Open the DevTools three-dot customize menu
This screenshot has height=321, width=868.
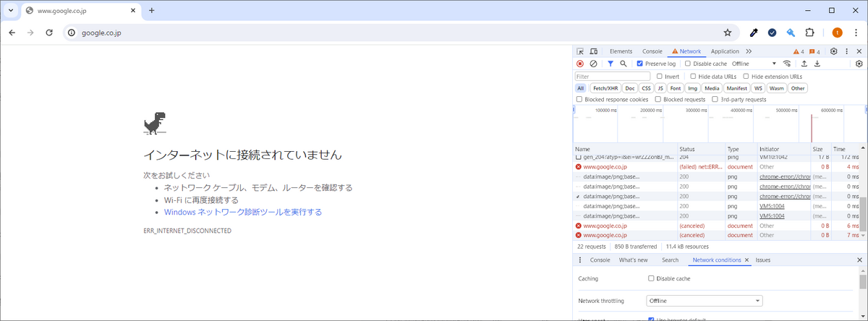pos(846,51)
